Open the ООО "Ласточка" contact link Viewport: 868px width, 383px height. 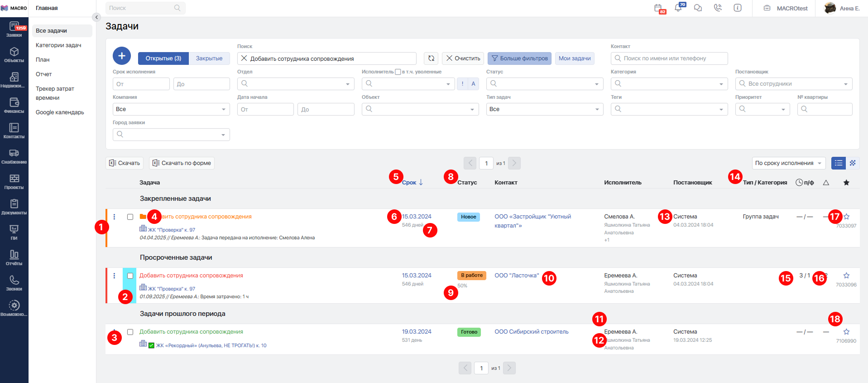(x=517, y=276)
